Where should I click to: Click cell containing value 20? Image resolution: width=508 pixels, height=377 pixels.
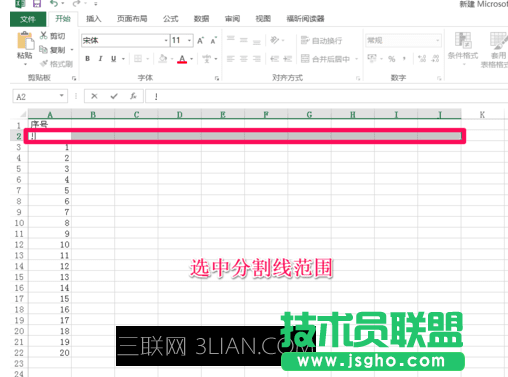pyautogui.click(x=50, y=353)
